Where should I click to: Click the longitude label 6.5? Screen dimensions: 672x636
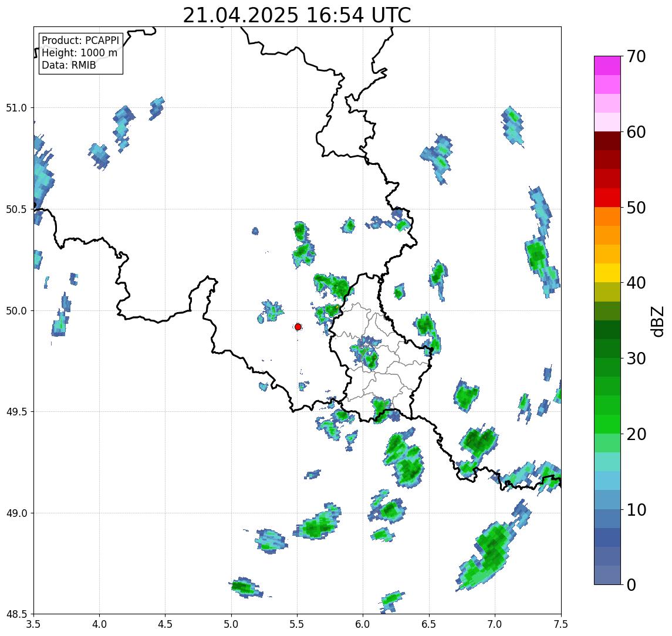[x=430, y=624]
